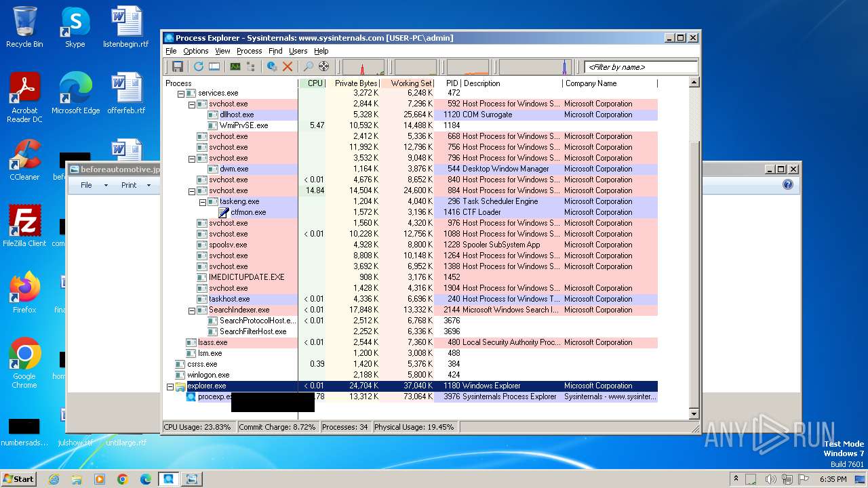
Task: Collapse the svchost.exe PID 796 node
Action: (x=192, y=159)
